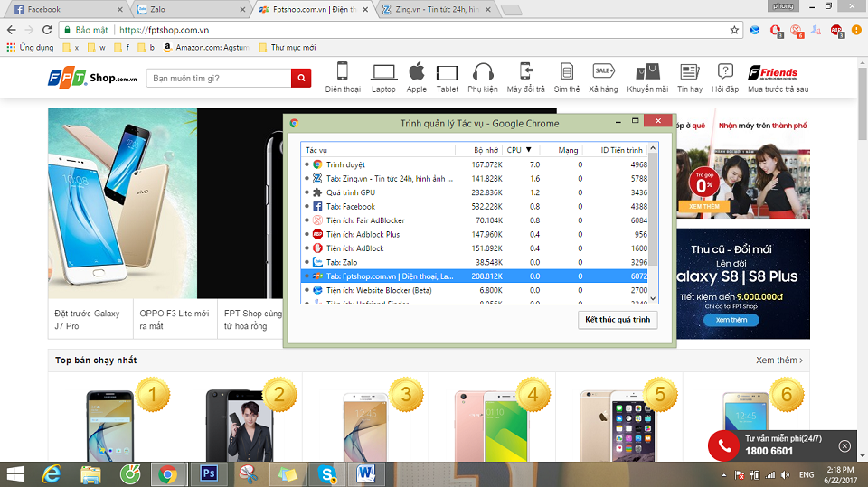Switch to the Zalo tab
Image resolution: width=868 pixels, height=487 pixels.
190,9
